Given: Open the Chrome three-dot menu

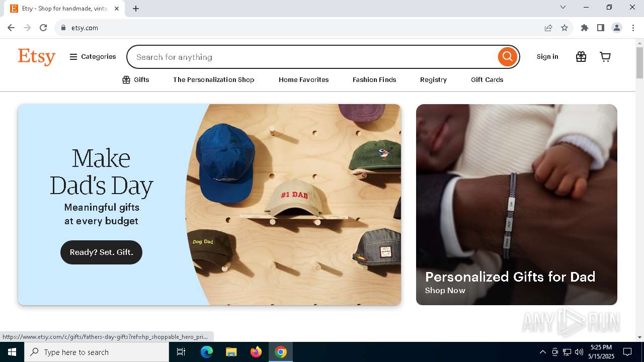Looking at the screenshot, I should [x=633, y=28].
